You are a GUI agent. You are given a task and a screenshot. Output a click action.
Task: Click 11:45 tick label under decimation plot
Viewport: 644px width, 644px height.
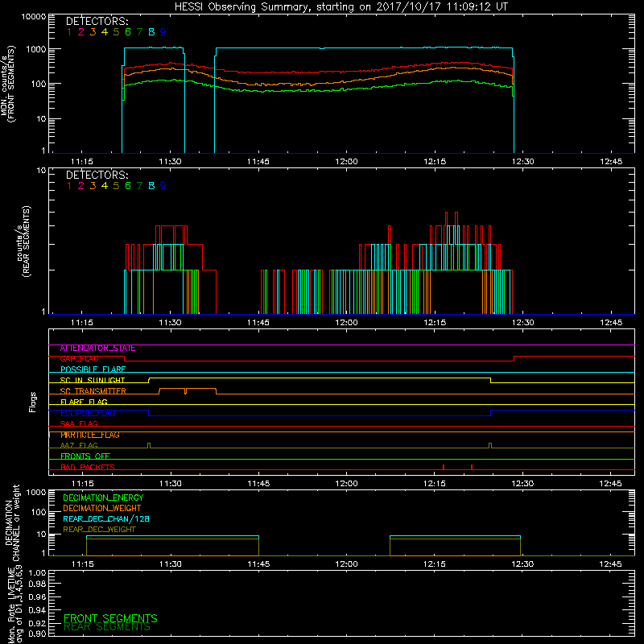coord(258,564)
